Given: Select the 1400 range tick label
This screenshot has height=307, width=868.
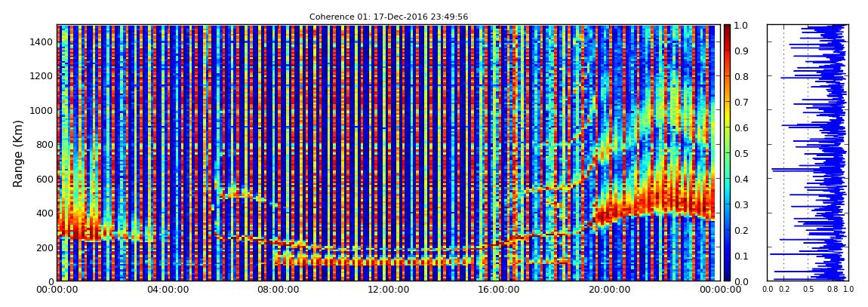Looking at the screenshot, I should [41, 42].
